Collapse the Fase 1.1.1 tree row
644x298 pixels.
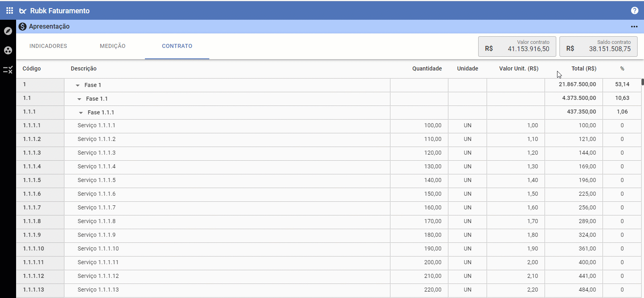81,113
